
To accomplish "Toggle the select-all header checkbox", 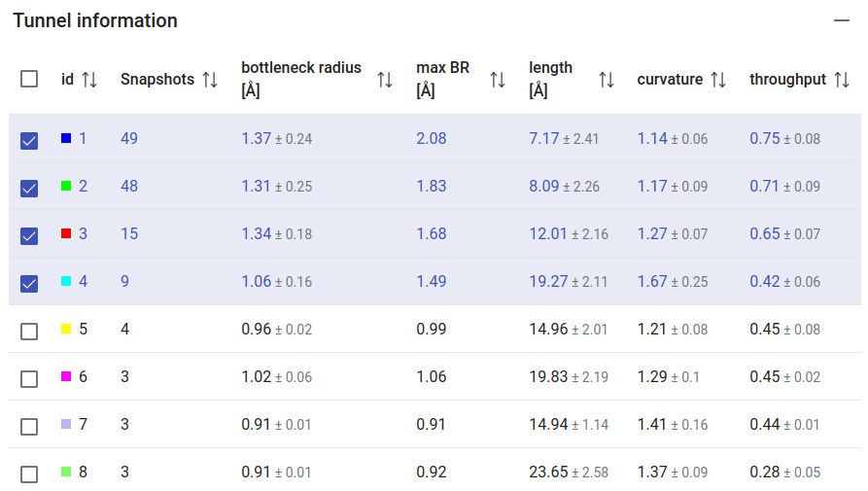I will coord(29,80).
